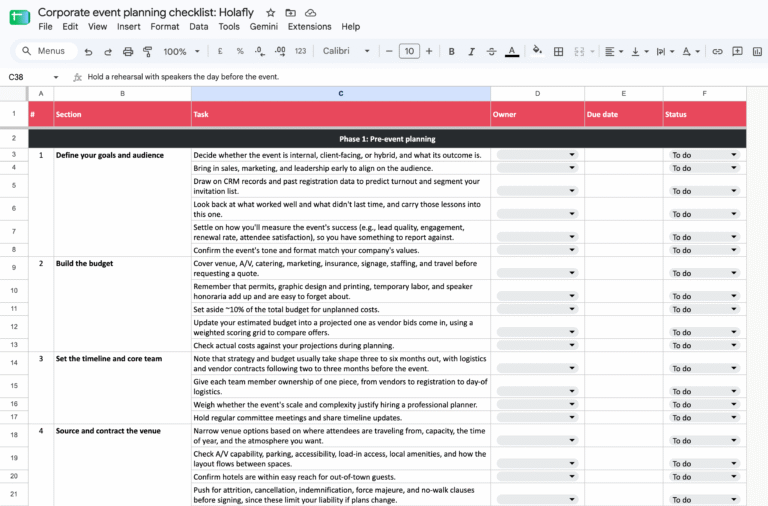Open the Help menu
The image size is (768, 506).
pos(351,26)
